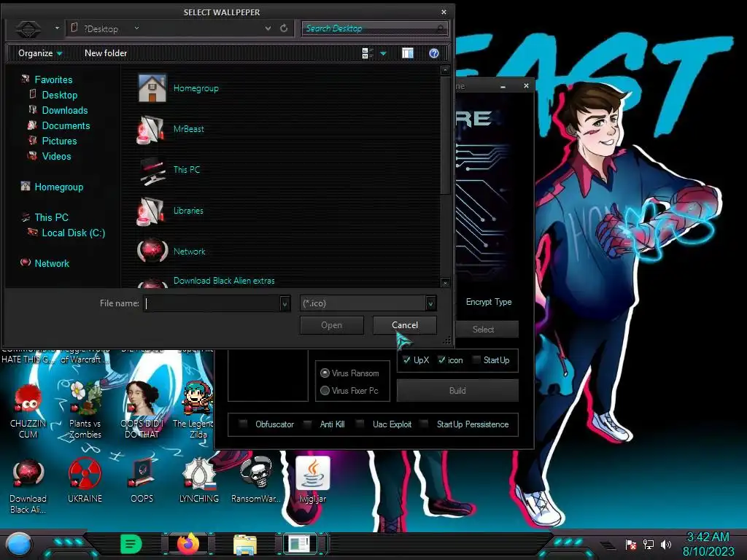Click the help question mark icon
747x560 pixels.
coord(433,53)
